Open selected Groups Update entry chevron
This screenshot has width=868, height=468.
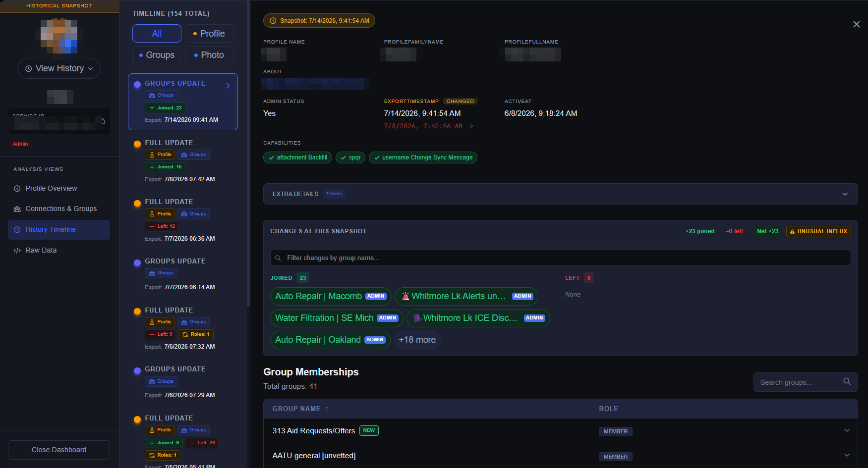click(x=228, y=86)
